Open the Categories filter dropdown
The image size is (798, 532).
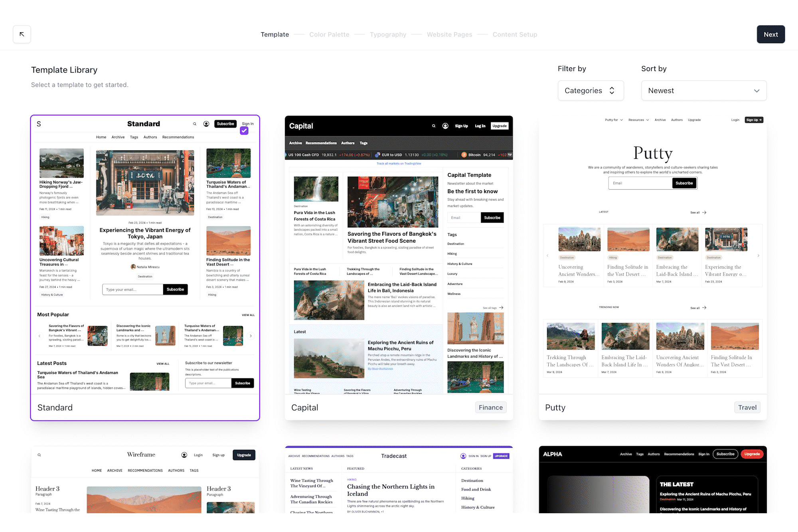(x=591, y=91)
